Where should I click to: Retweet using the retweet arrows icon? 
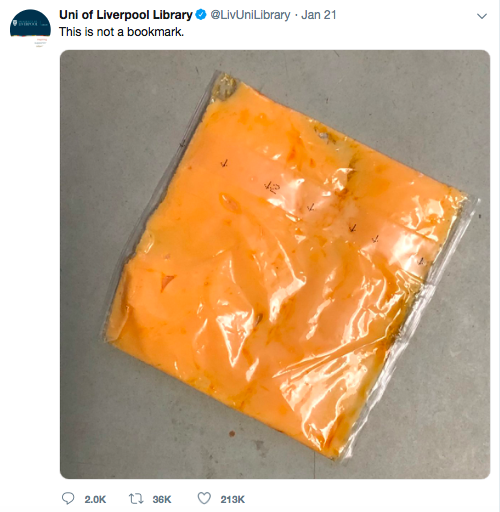136,499
